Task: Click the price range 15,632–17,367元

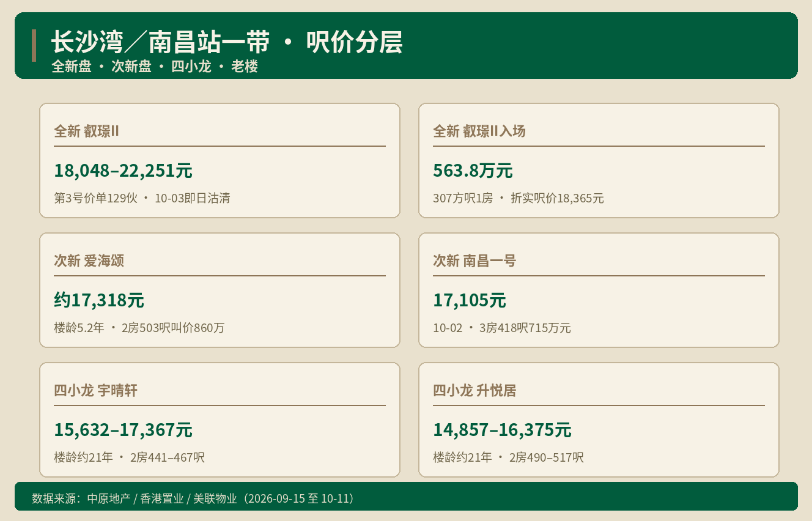Action: tap(124, 430)
